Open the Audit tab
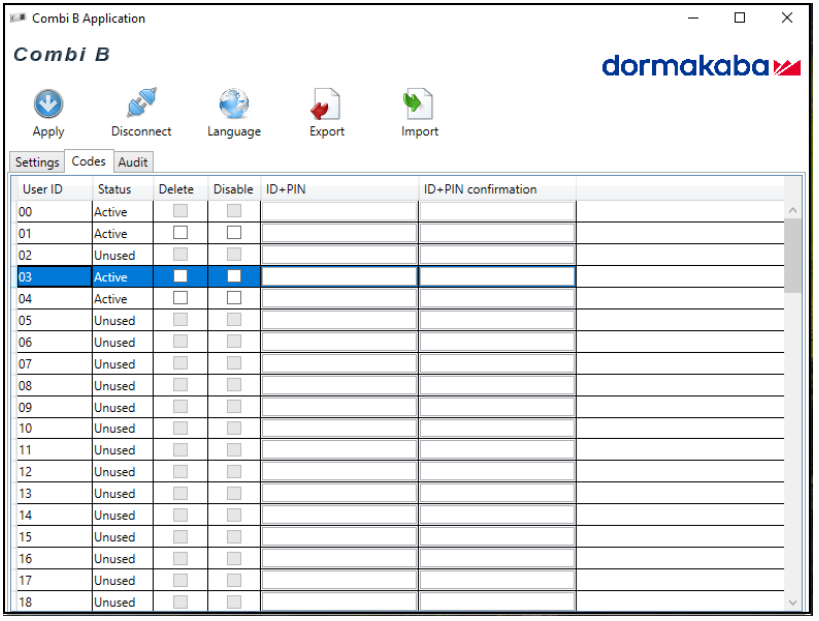This screenshot has height=621, width=819. pos(133,162)
